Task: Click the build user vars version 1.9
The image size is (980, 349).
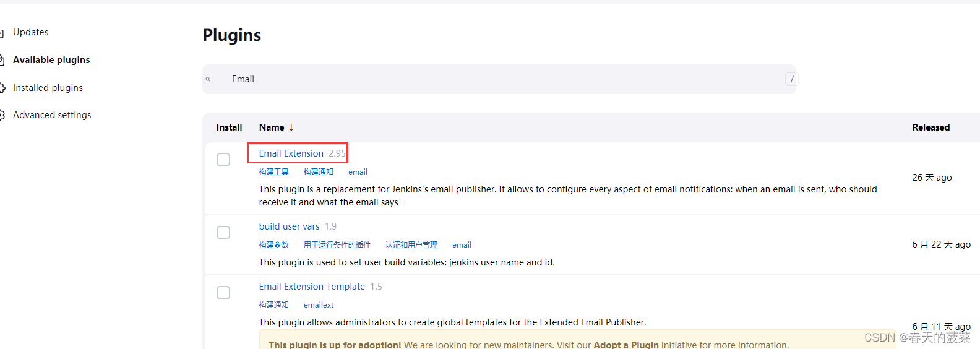Action: [x=330, y=226]
